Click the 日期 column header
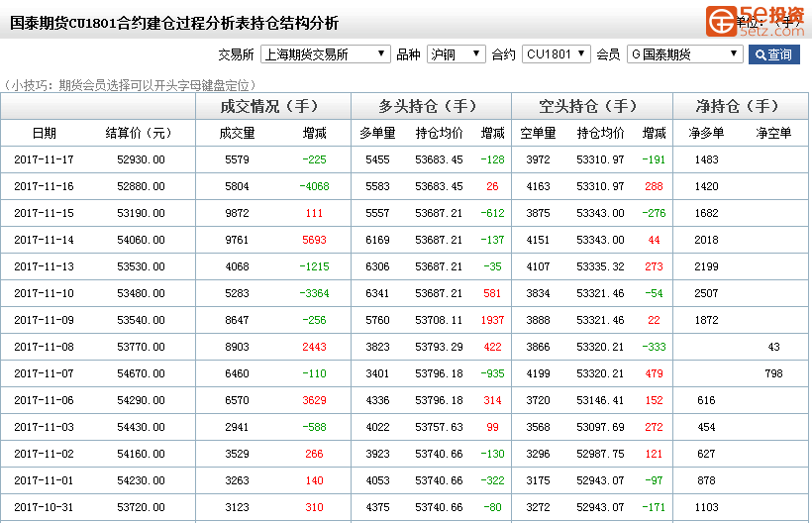Screen dimensions: 812x523 click(x=44, y=133)
